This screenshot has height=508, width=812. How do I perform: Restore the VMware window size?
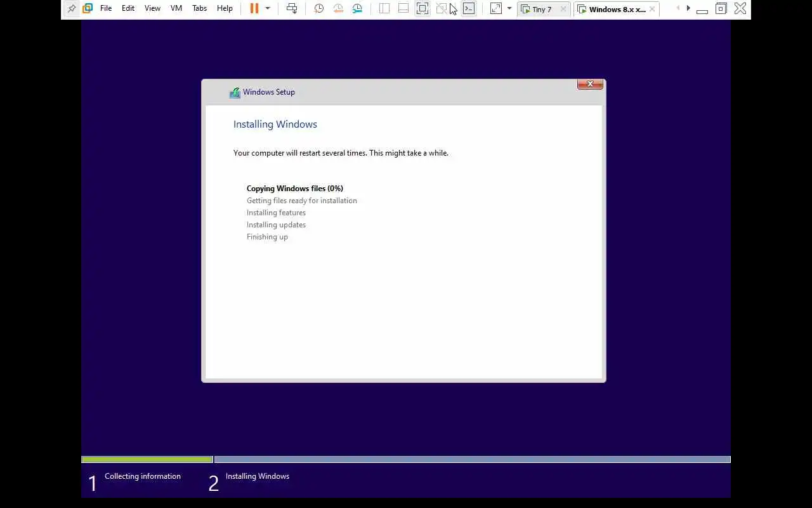coord(721,9)
